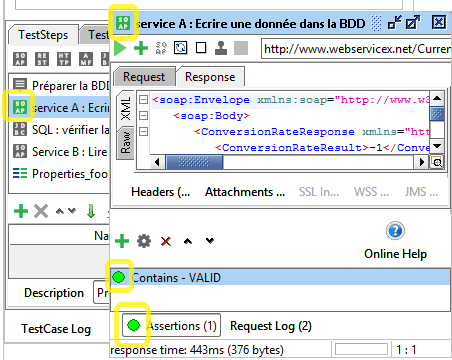Switch to the Response tab
This screenshot has height=360, width=452.
click(210, 77)
